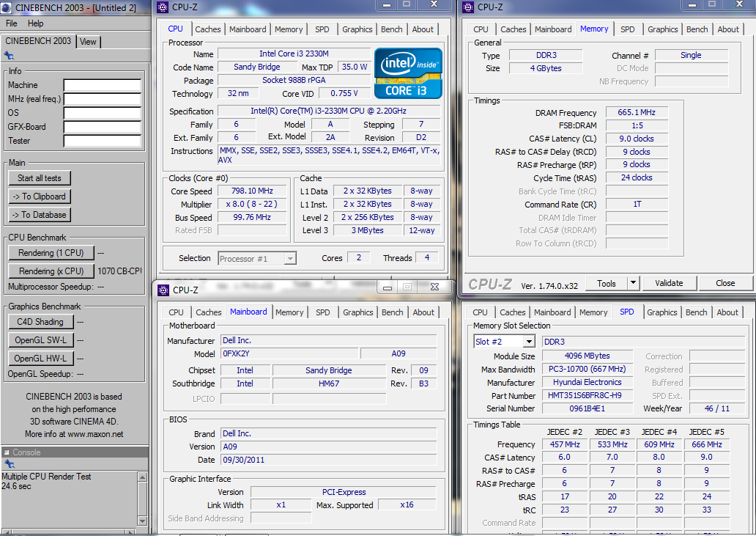The image size is (756, 536).
Task: Open Mainboard tab in the SPD window
Action: point(552,312)
